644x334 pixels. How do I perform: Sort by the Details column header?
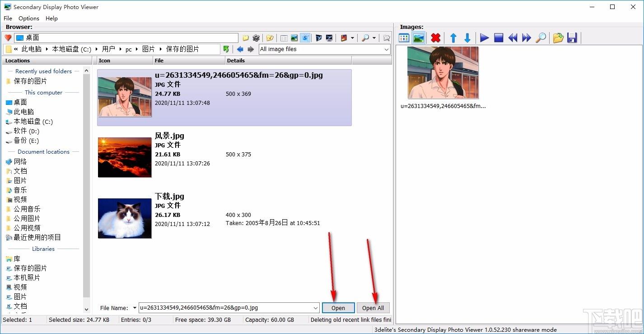(288, 61)
